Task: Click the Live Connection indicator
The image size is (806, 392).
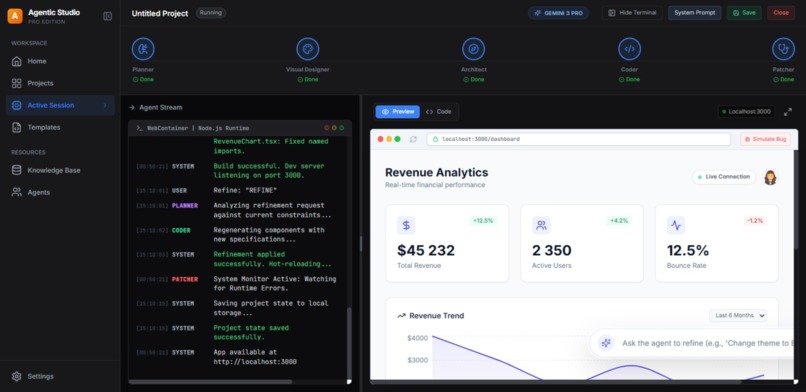Action: [x=724, y=177]
